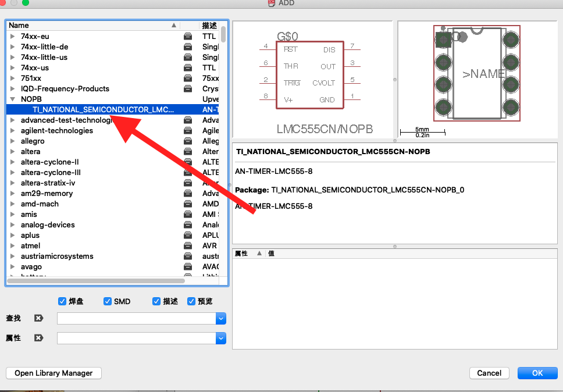
Task: Clear the 属性 attribute field
Action: (x=38, y=338)
